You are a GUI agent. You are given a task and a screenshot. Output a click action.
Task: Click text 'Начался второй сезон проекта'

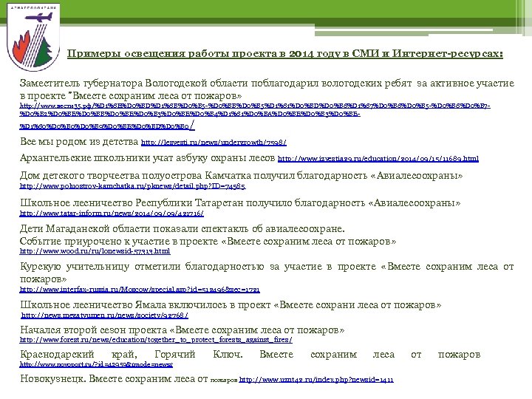click(93, 330)
